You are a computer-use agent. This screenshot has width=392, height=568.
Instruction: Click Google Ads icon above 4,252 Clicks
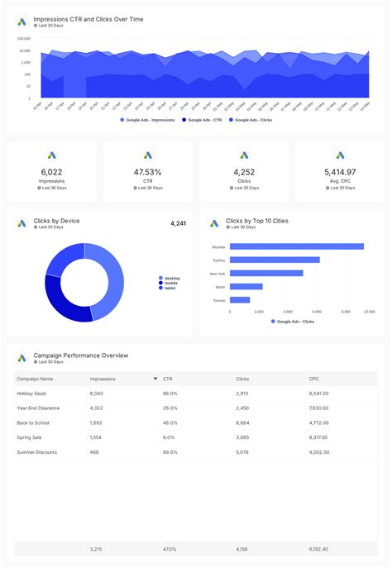(244, 155)
